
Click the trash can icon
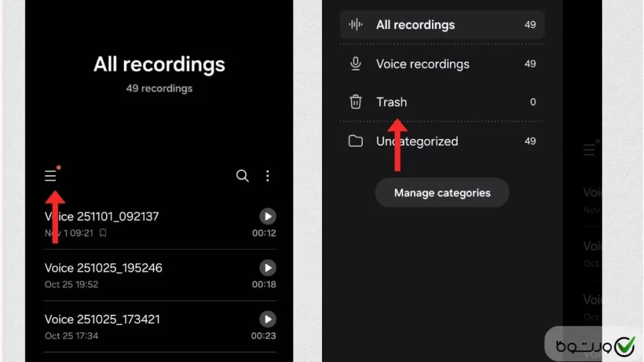[x=356, y=102]
